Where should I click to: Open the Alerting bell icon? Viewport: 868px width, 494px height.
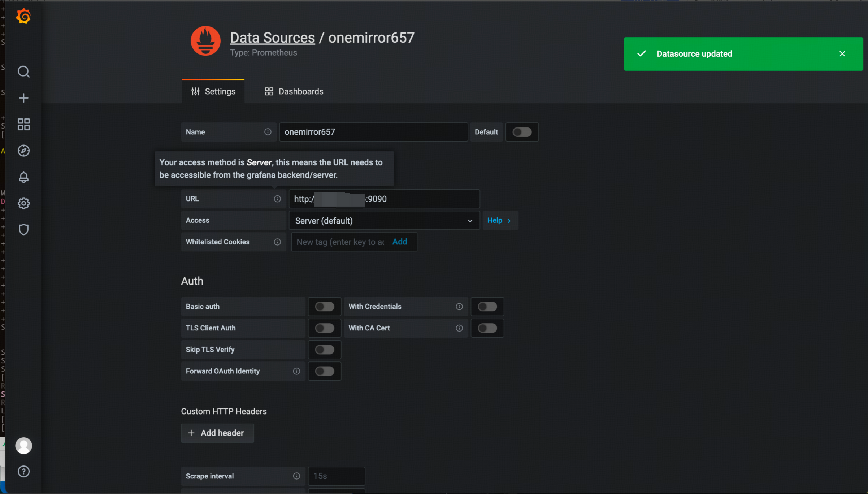tap(23, 177)
